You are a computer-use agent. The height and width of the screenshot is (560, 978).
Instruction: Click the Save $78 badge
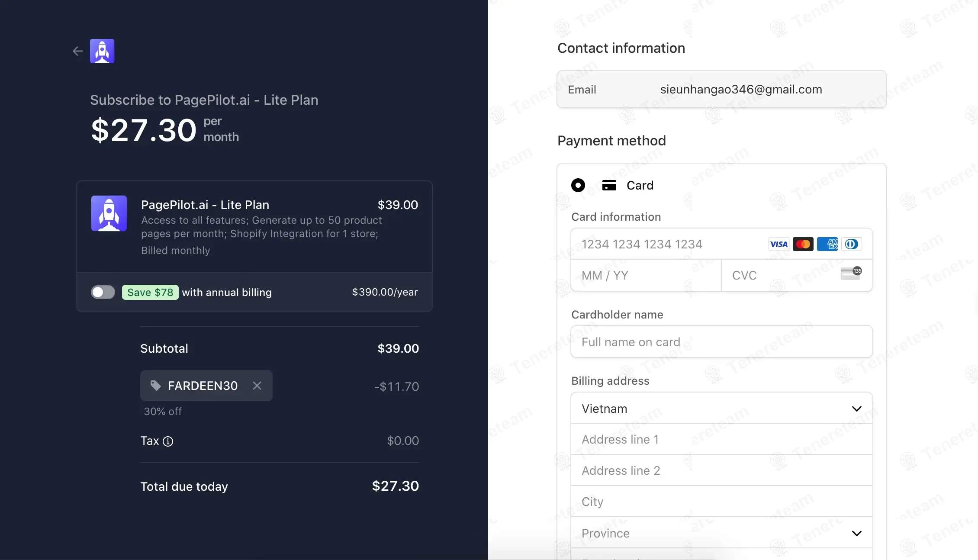point(150,292)
